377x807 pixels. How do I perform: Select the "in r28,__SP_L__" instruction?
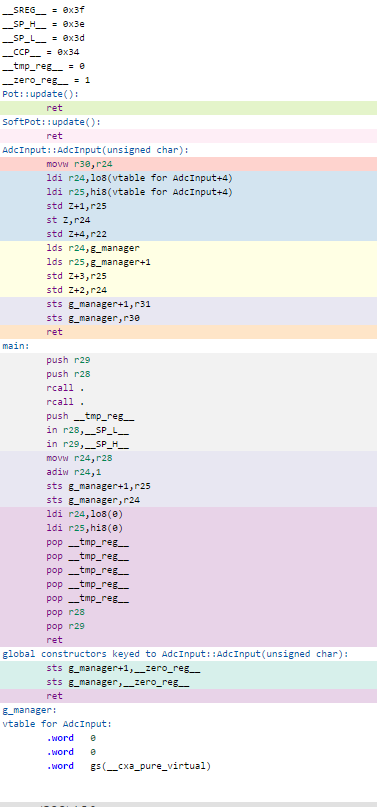pyautogui.click(x=87, y=430)
